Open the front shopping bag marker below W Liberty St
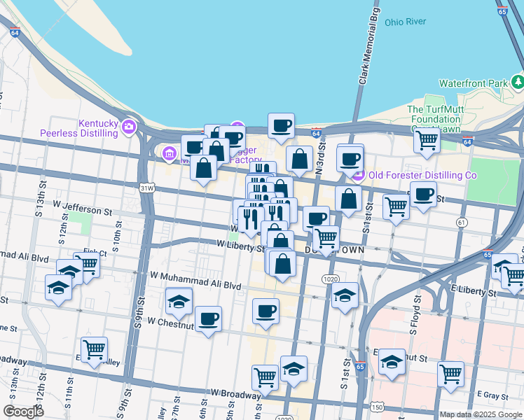524x420 pixels. [x=282, y=265]
